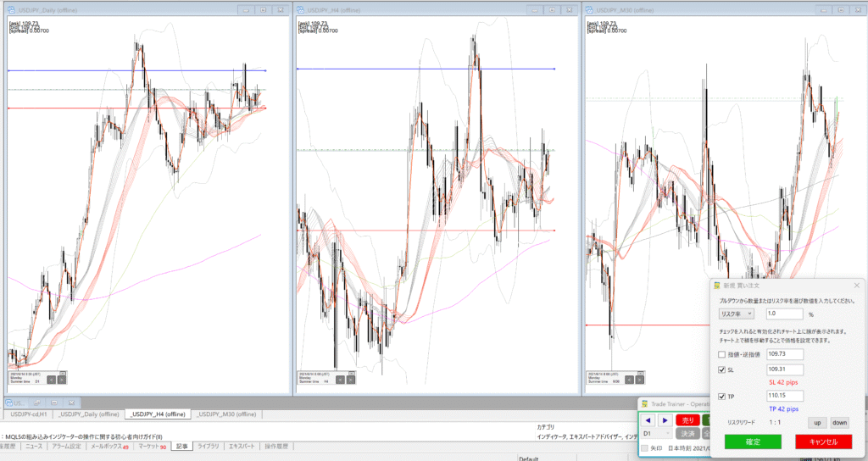Select red horizontal line on Daily chart
The height and width of the screenshot is (461, 868).
136,108
